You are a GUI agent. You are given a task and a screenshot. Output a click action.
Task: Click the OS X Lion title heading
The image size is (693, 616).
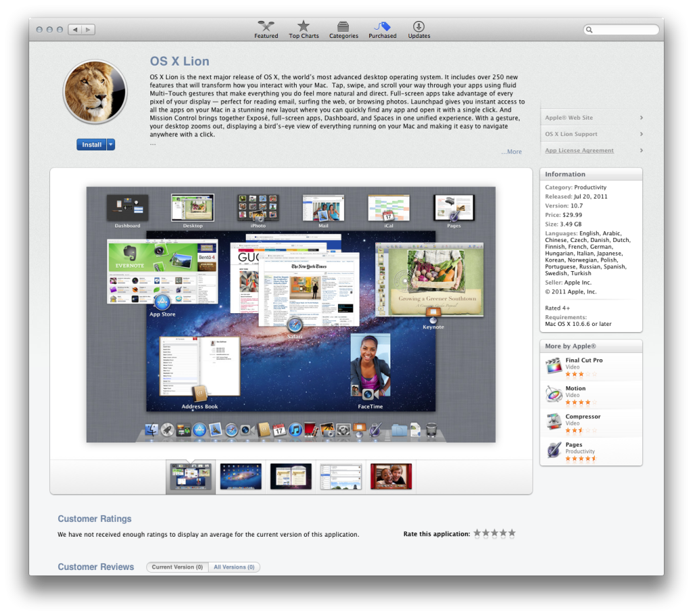[x=180, y=61]
